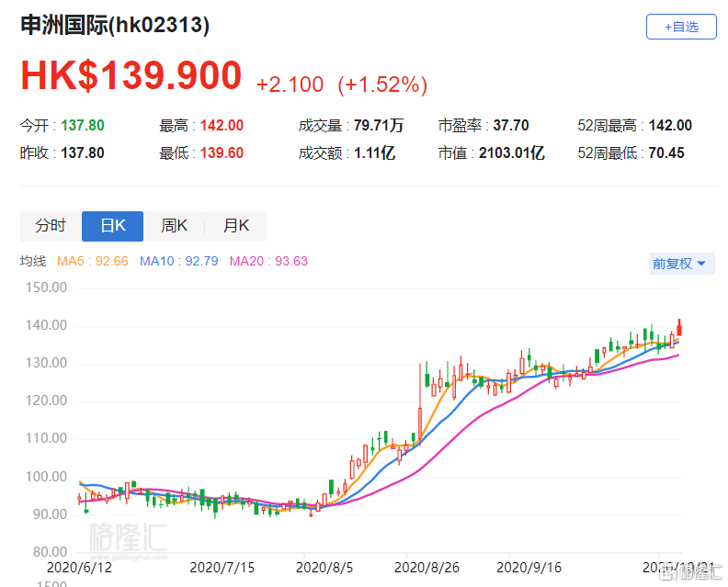Image resolution: width=728 pixels, height=587 pixels.
Task: Click the 成交量 79.71万 volume value
Action: coord(375,126)
